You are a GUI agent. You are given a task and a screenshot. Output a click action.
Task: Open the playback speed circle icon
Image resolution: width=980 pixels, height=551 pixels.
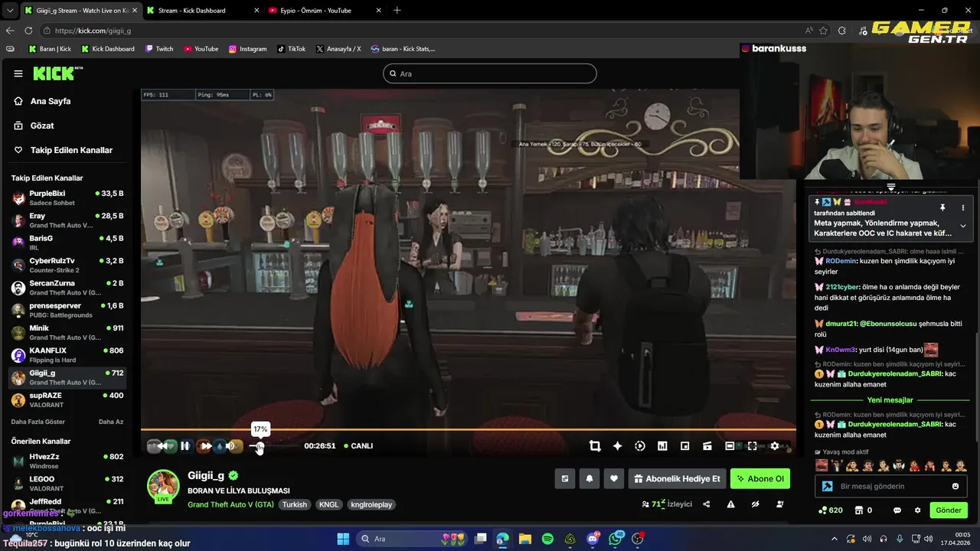point(640,446)
